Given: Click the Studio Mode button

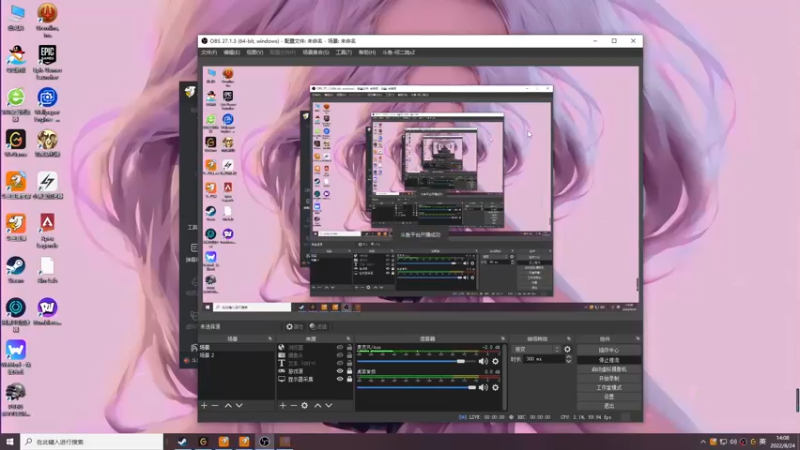Looking at the screenshot, I should [609, 388].
